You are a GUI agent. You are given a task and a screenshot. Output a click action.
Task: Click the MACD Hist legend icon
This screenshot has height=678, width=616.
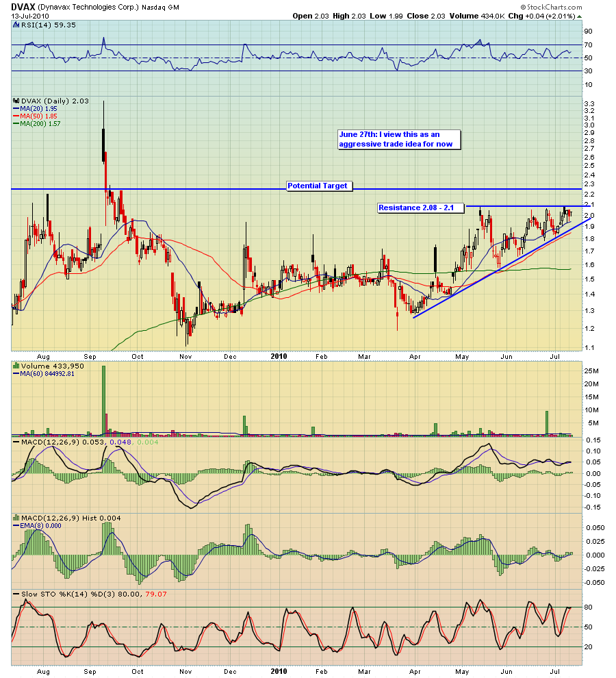tap(16, 518)
